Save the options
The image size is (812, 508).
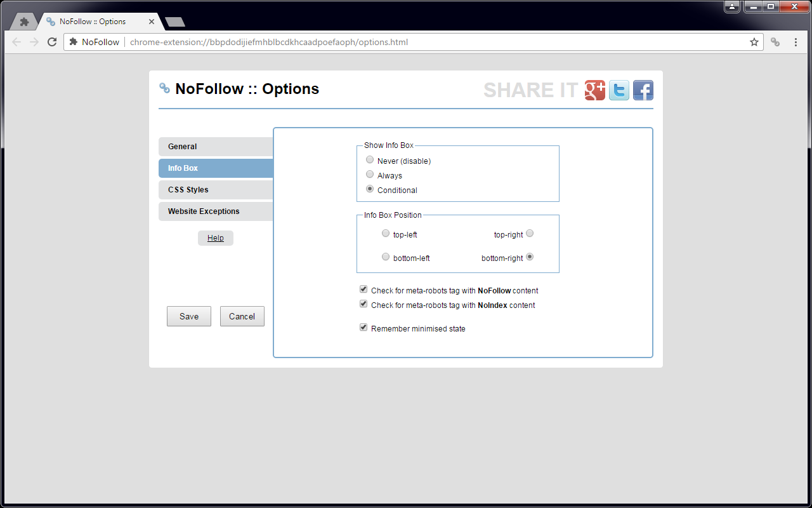189,316
